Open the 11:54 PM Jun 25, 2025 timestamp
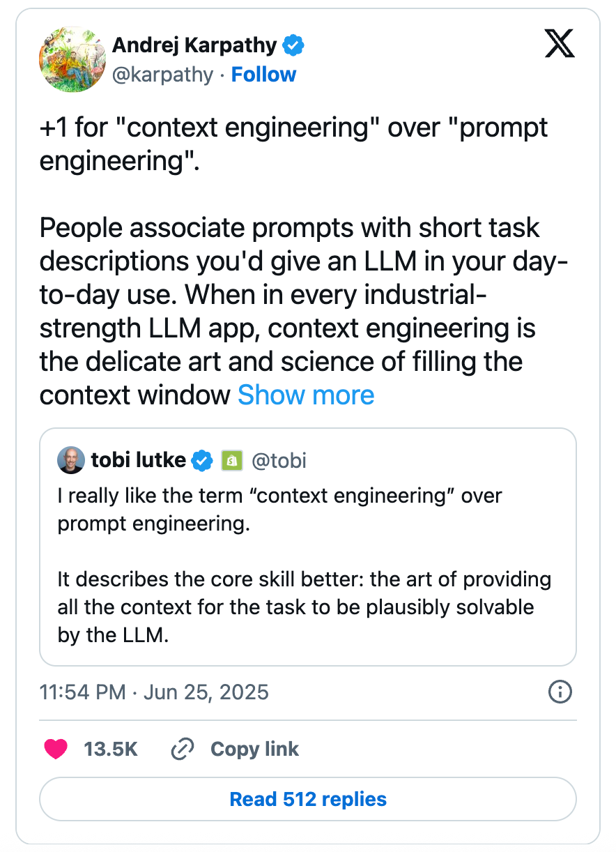 point(154,692)
